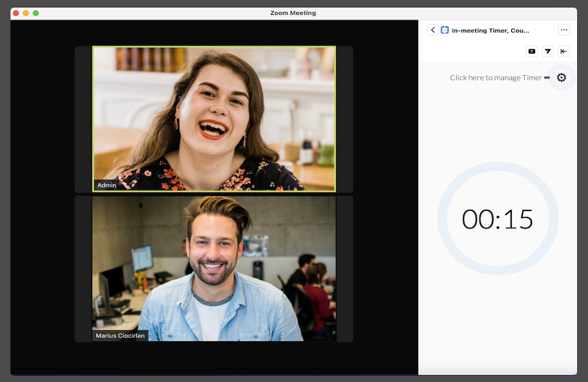Viewport: 588px width, 382px height.
Task: Open the three-dots more options menu
Action: pyautogui.click(x=564, y=30)
